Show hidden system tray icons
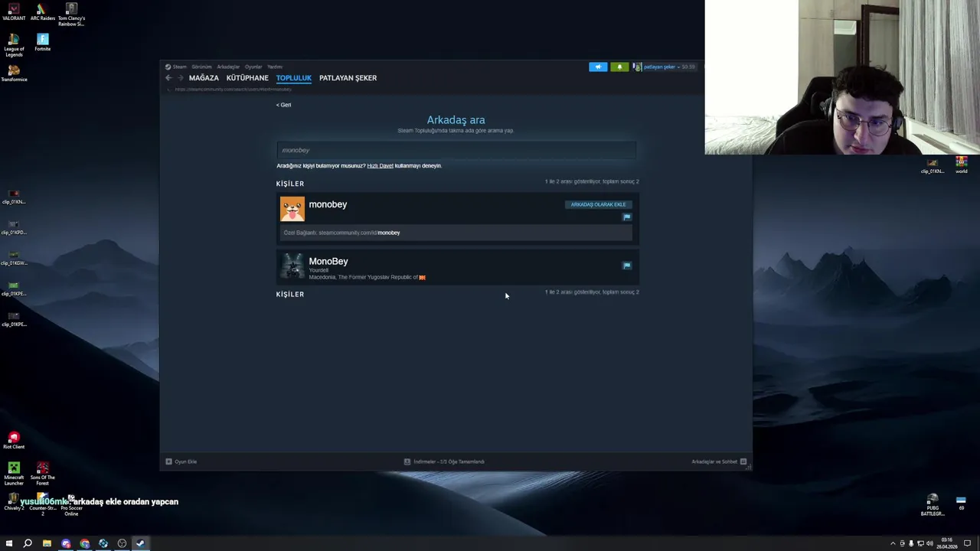Image resolution: width=980 pixels, height=551 pixels. (893, 543)
